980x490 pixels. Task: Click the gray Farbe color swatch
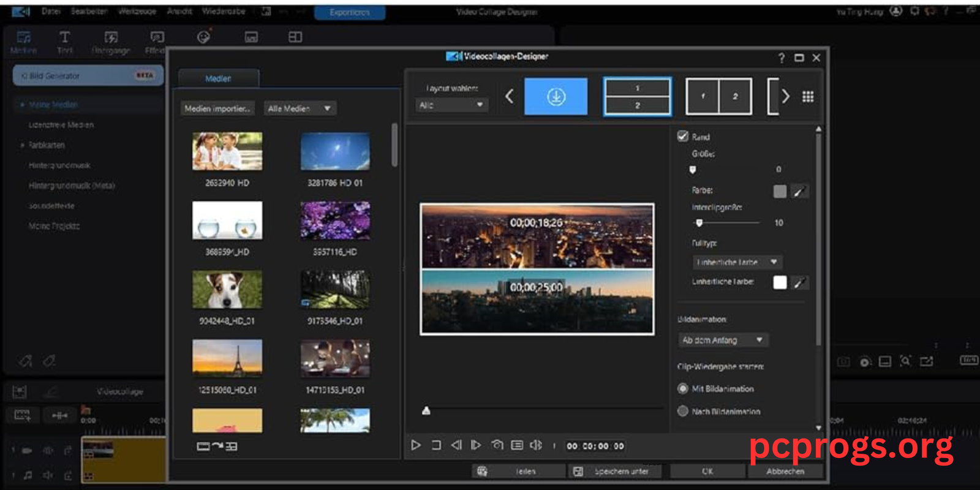(780, 192)
